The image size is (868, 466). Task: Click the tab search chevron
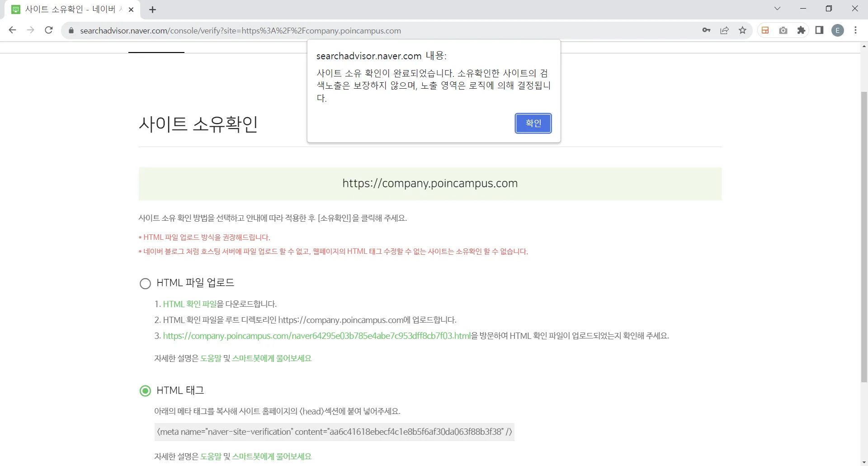pyautogui.click(x=777, y=9)
